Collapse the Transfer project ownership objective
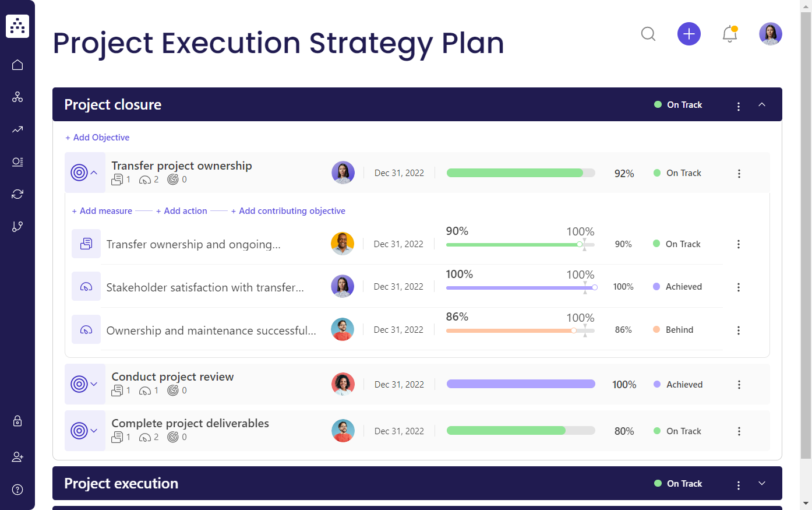Viewport: 812px width, 510px height. coord(94,173)
